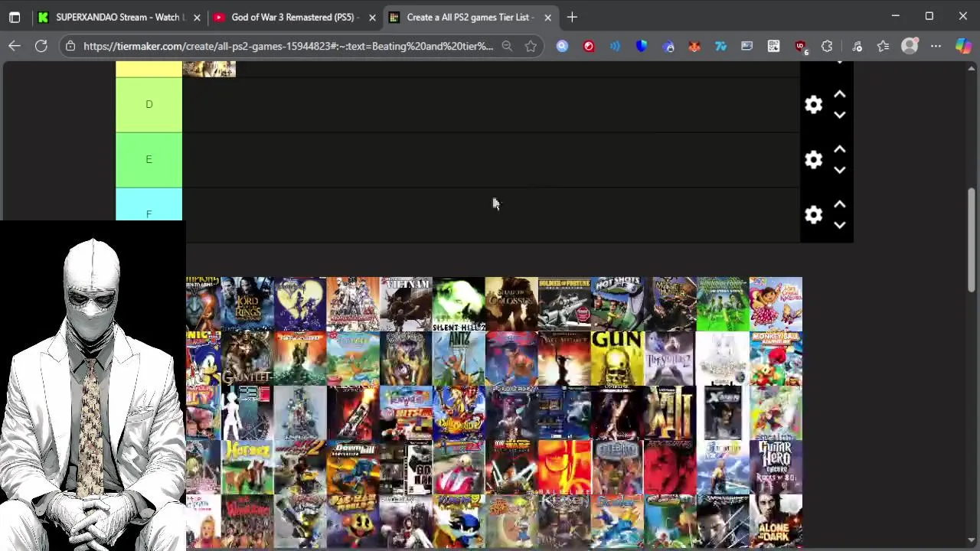Open settings gear for tier F

813,215
